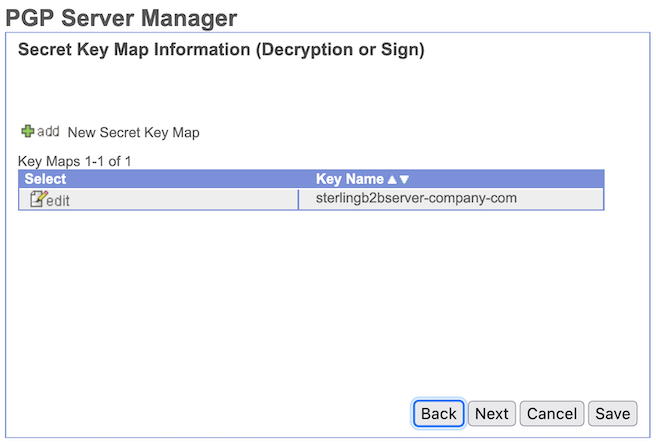Click the edit pencil-and-note icon
The height and width of the screenshot is (443, 656).
(x=38, y=199)
